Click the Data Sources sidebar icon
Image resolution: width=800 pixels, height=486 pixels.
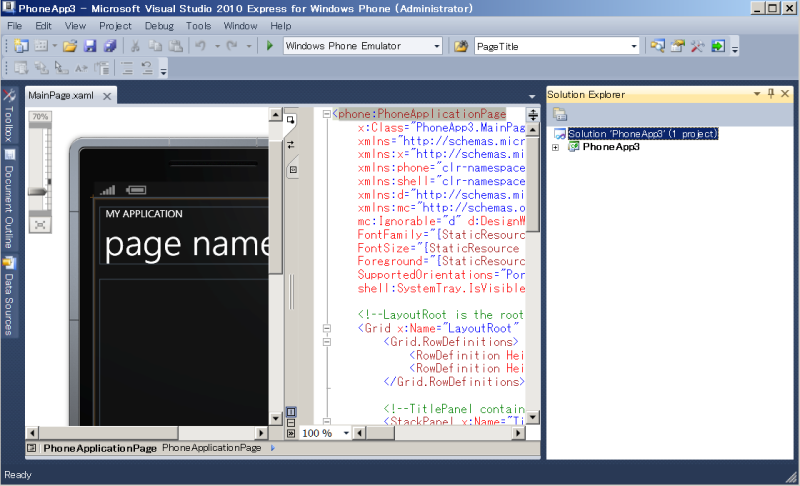click(x=9, y=263)
